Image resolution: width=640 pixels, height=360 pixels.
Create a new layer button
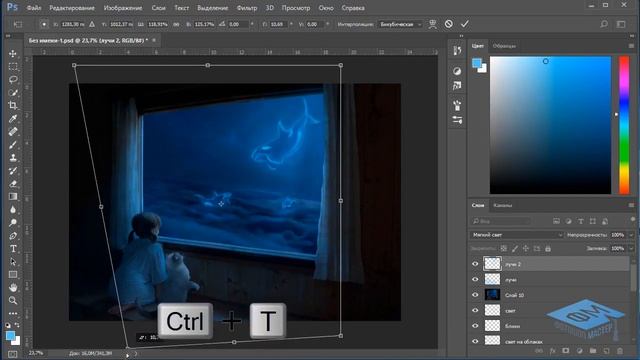[606, 351]
